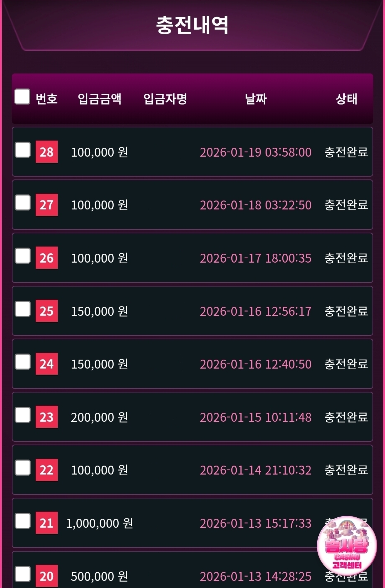Image resolution: width=385 pixels, height=588 pixels.
Task: Click the 날짜 column header
Action: coord(256,99)
